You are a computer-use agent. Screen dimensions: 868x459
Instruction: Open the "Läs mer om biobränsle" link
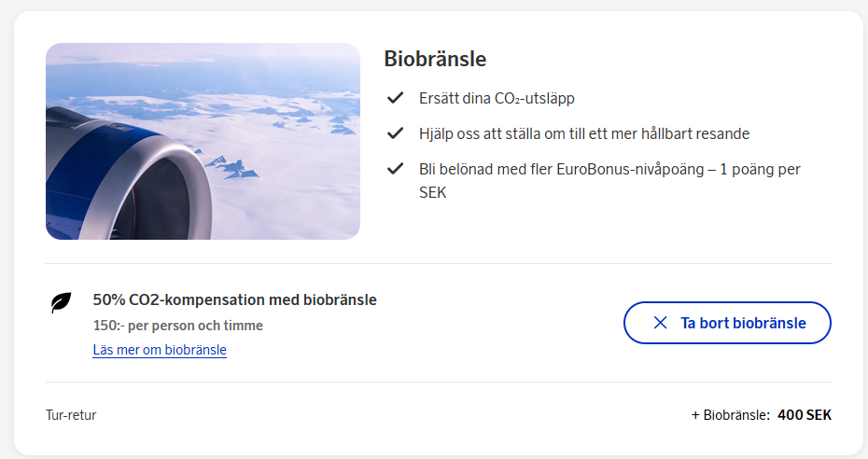(160, 350)
